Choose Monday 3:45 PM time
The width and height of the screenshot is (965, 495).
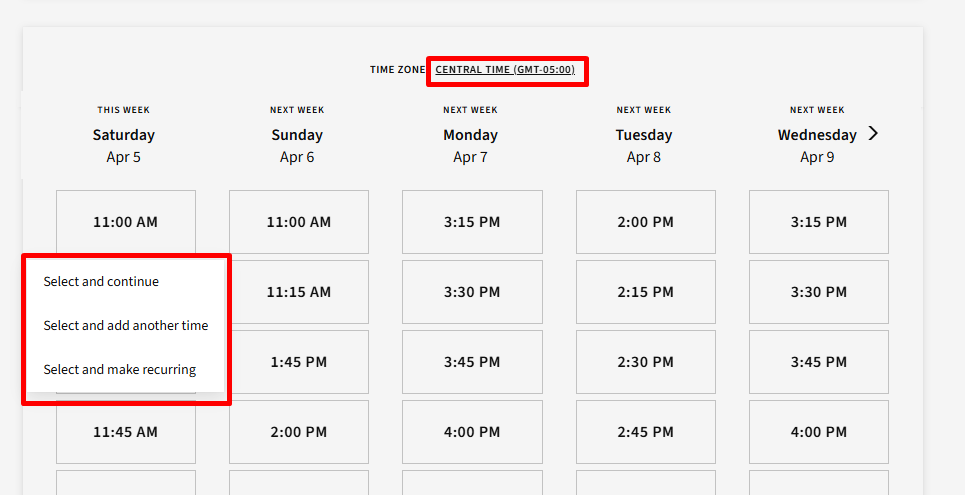[472, 362]
